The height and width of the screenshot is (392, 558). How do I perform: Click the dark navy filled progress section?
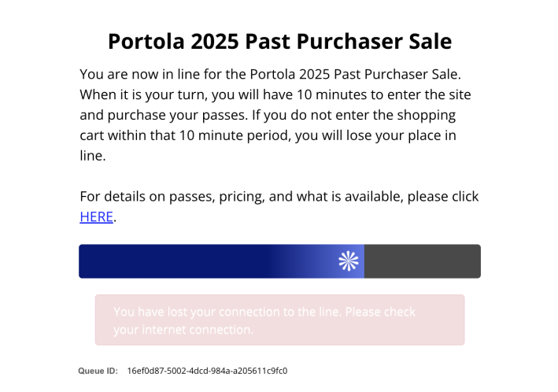(x=173, y=261)
